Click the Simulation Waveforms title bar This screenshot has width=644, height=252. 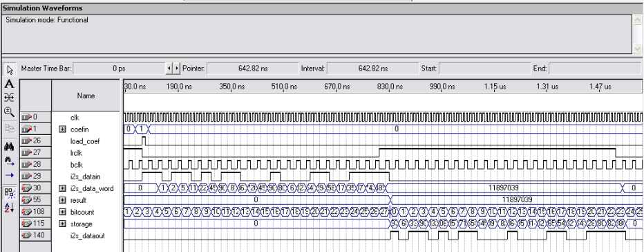(321, 8)
